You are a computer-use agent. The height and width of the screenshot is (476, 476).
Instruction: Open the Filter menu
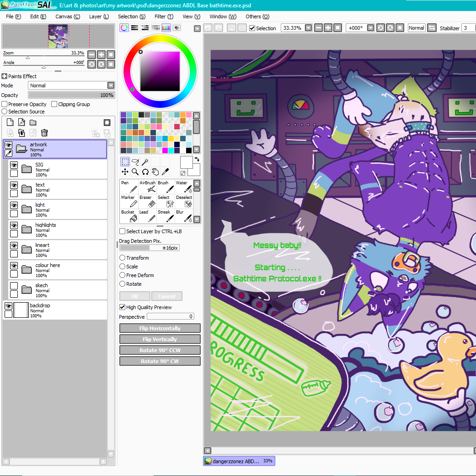coord(164,16)
